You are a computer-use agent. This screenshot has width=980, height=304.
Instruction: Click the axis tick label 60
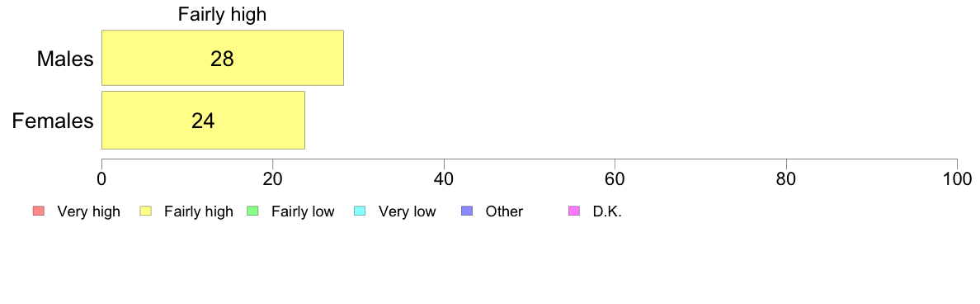(615, 179)
